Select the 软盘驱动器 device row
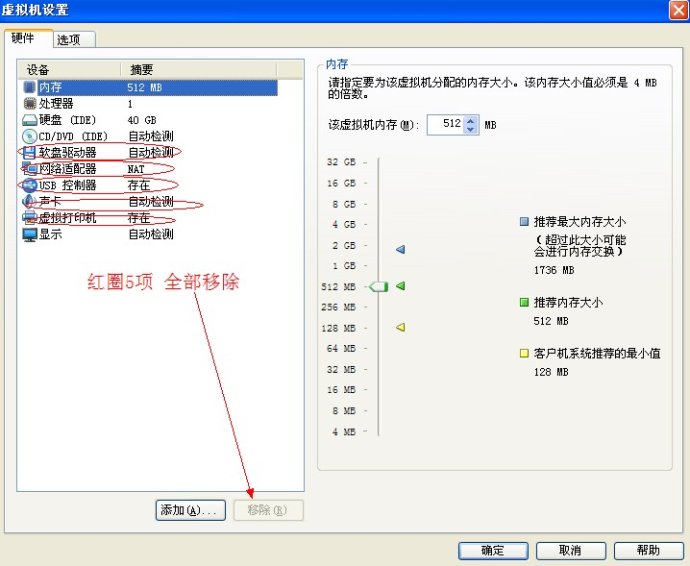 (149, 153)
